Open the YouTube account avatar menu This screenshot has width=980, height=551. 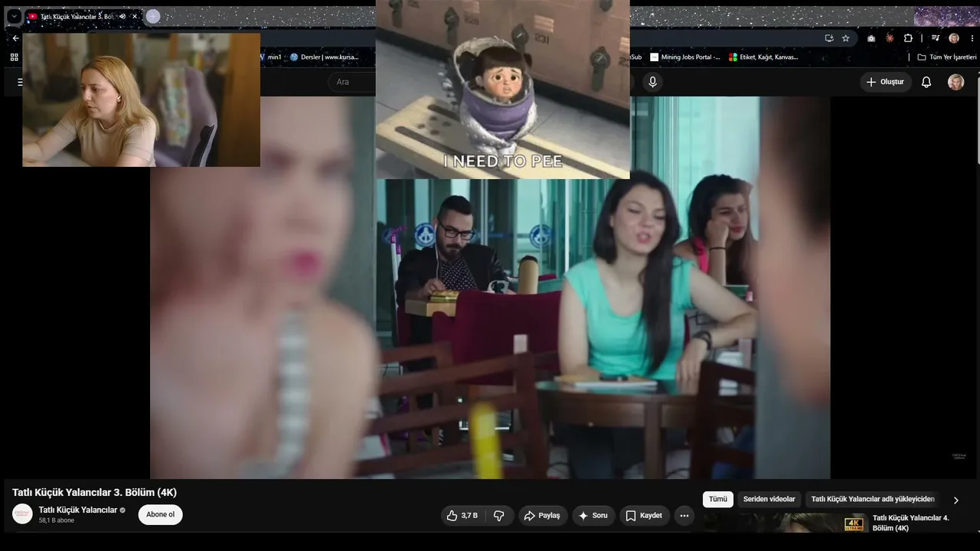click(956, 82)
